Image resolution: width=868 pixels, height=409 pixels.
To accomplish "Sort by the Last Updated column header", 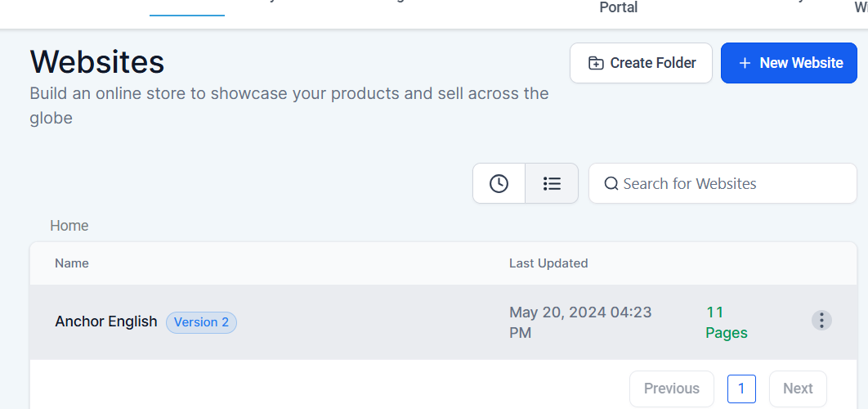I will tap(548, 263).
